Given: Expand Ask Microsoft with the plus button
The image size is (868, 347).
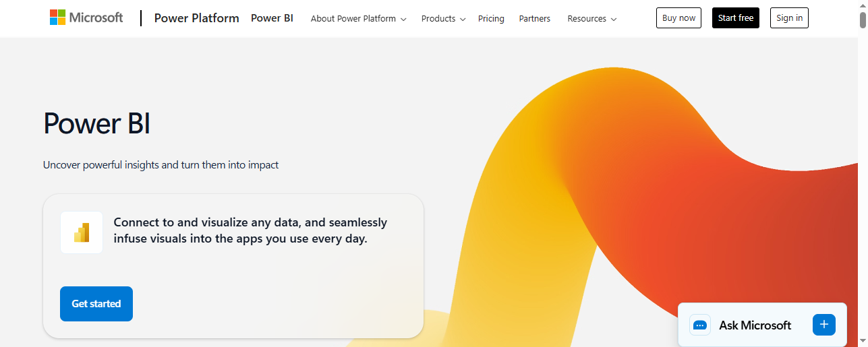Looking at the screenshot, I should point(824,325).
